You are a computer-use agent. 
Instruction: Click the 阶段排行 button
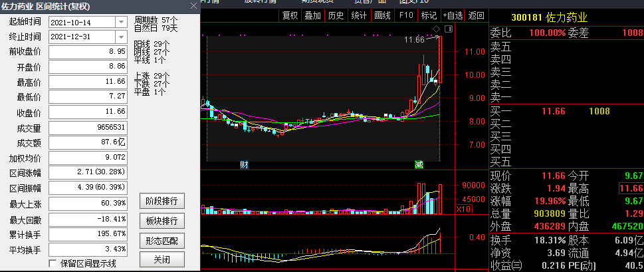tap(161, 202)
